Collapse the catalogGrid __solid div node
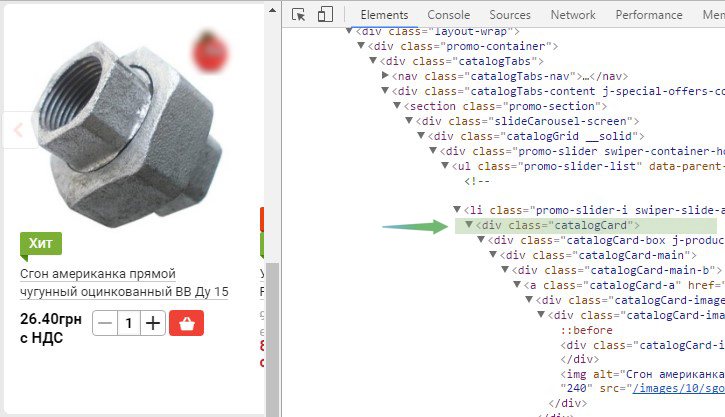The width and height of the screenshot is (725, 417). (421, 136)
